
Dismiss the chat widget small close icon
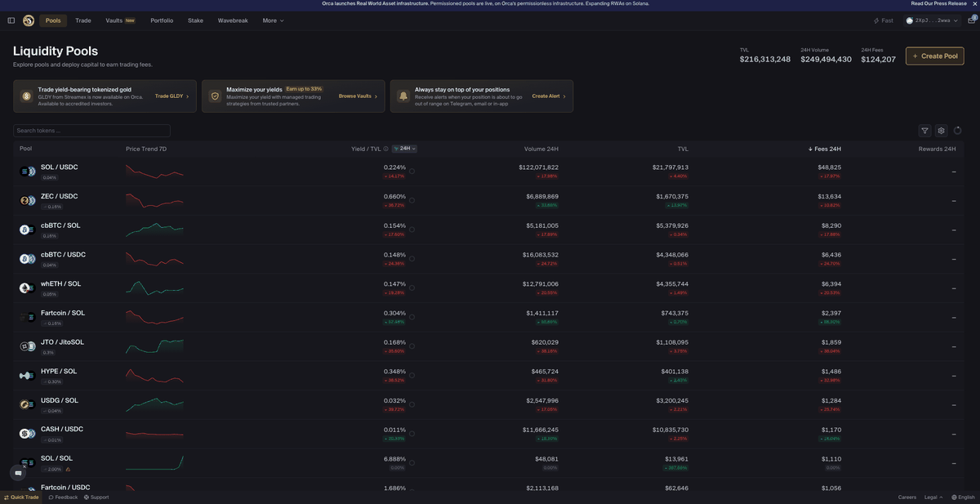click(24, 466)
